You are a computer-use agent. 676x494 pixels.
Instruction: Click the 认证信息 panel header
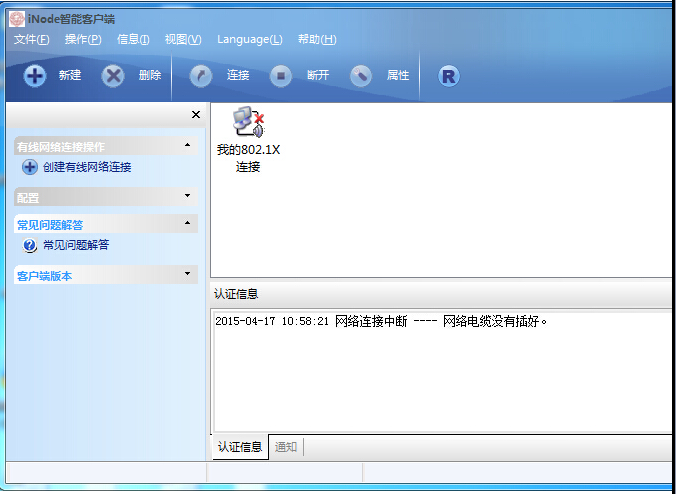click(x=236, y=294)
